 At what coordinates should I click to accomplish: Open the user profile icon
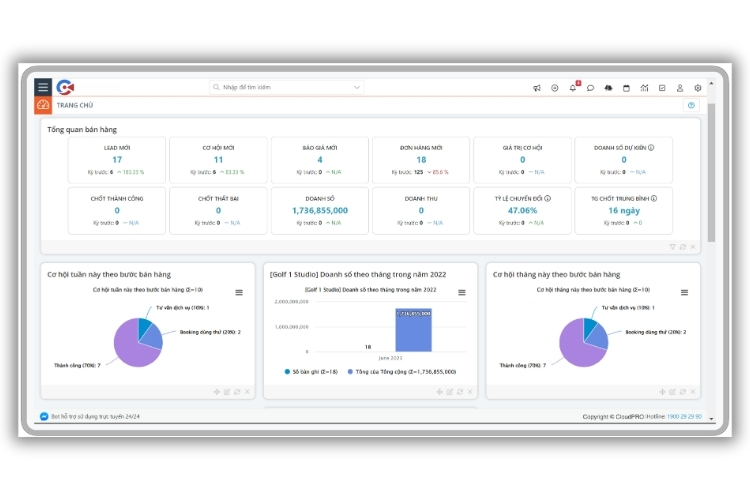[680, 88]
